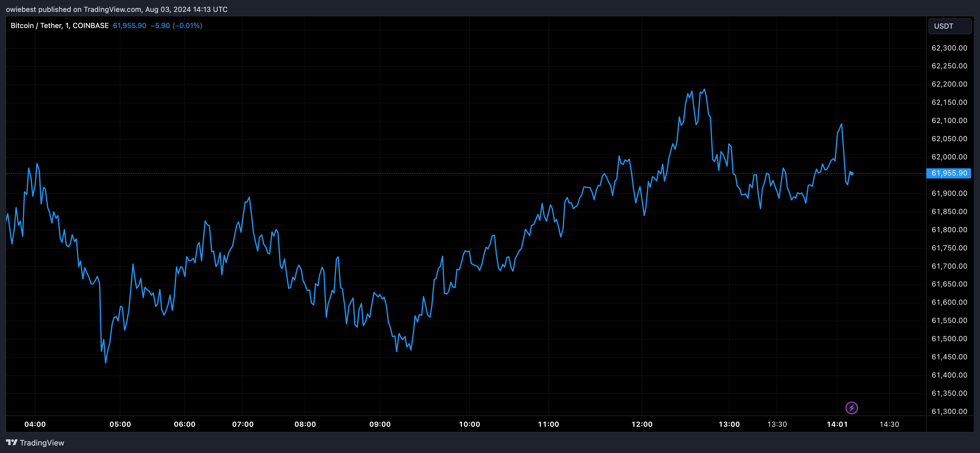Click the 13:30 time axis label

click(x=777, y=424)
